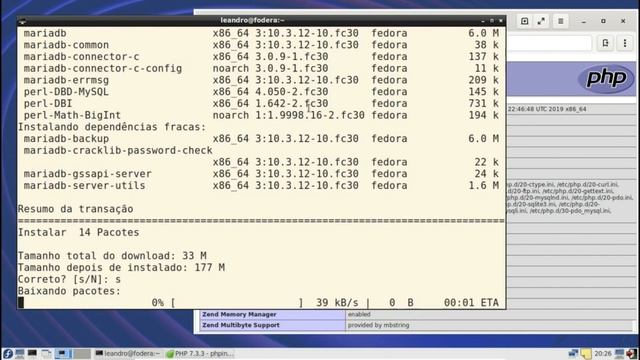The width and height of the screenshot is (640, 360).
Task: Click 'mariadb-connector-c-config' package line
Action: point(261,69)
